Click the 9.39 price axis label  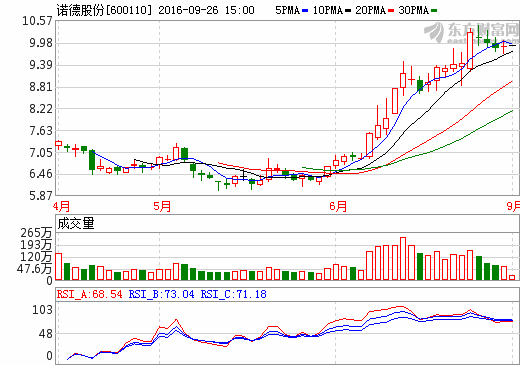41,65
